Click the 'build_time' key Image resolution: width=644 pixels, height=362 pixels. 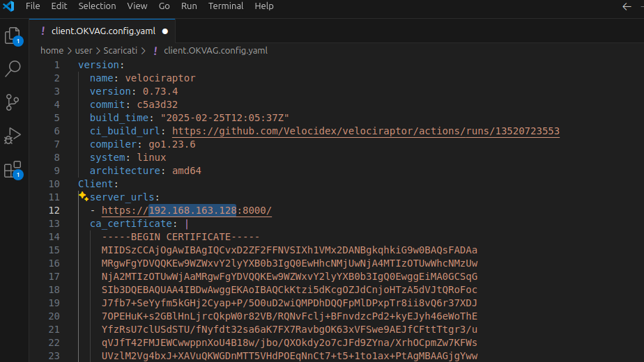(119, 118)
